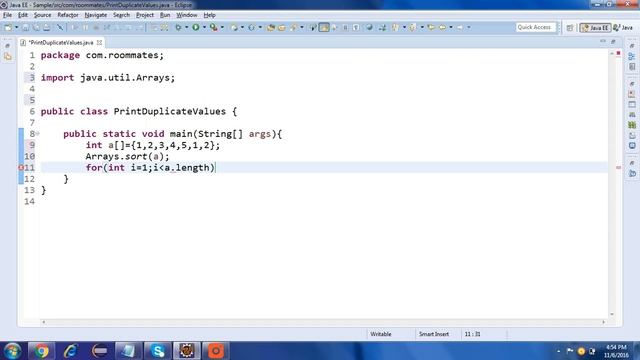Click the Print toolbar icon
This screenshot has height=360, width=640.
47,27
